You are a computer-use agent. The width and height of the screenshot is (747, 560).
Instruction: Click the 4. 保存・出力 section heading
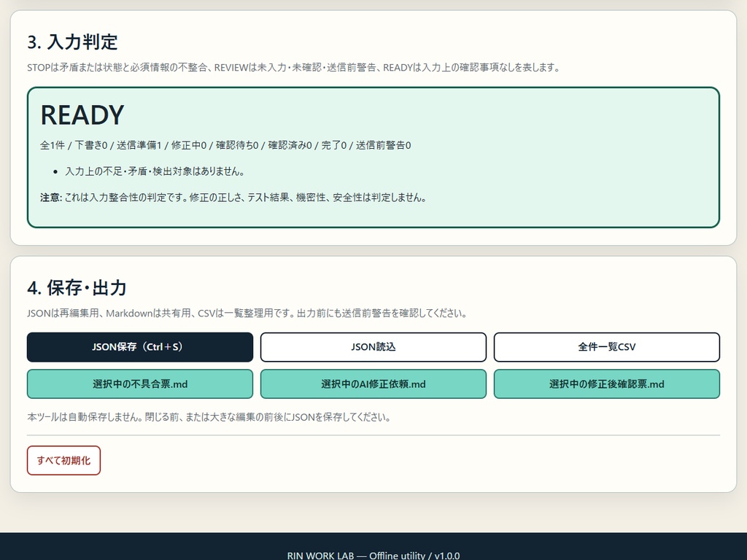(77, 287)
